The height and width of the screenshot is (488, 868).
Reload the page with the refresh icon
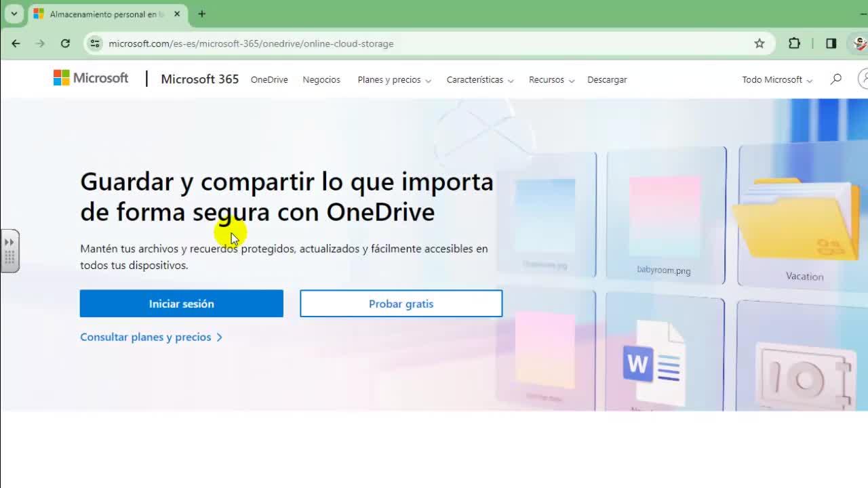point(65,43)
